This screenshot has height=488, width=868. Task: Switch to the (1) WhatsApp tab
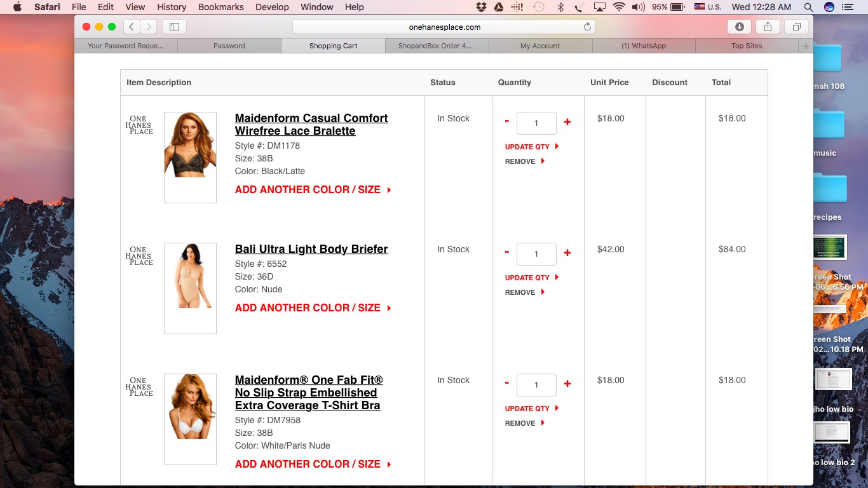point(644,46)
